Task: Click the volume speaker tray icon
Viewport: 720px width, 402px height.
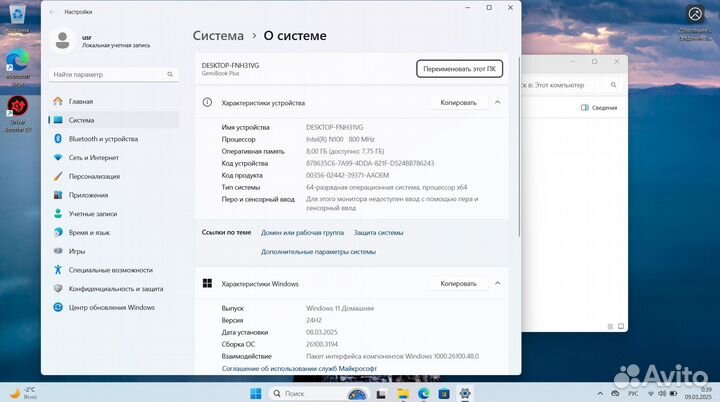Action: [662, 394]
